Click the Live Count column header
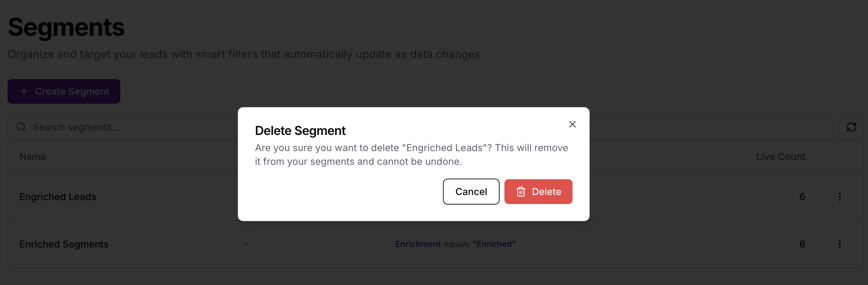The width and height of the screenshot is (868, 285). (780, 157)
